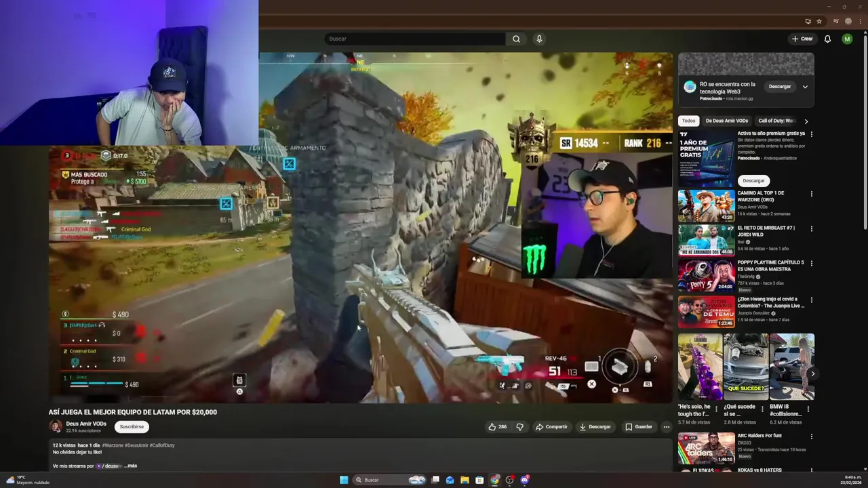This screenshot has width=868, height=488.
Task: Show next Shorts with the arrow
Action: click(812, 373)
